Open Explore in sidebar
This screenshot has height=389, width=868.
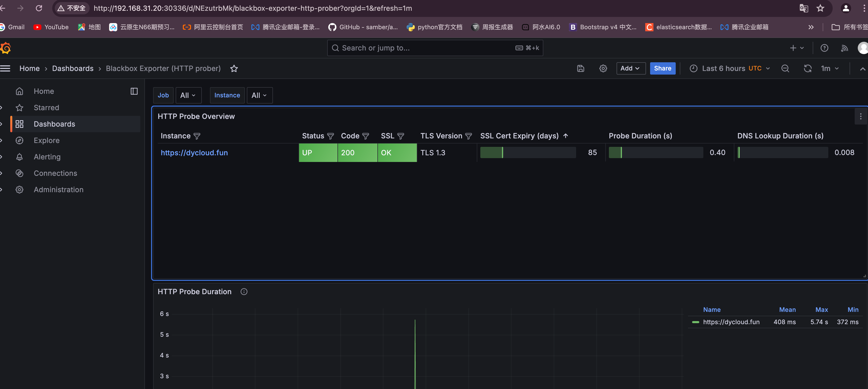[x=47, y=140]
